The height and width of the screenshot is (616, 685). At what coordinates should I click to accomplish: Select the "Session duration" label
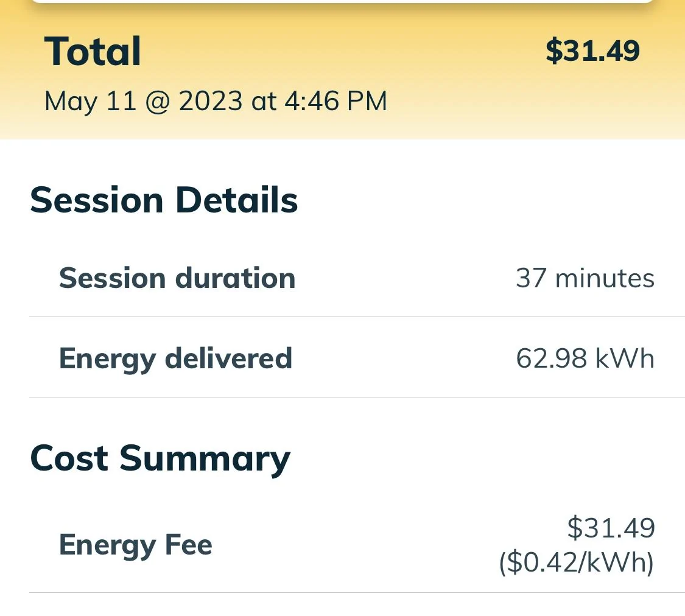pos(177,278)
